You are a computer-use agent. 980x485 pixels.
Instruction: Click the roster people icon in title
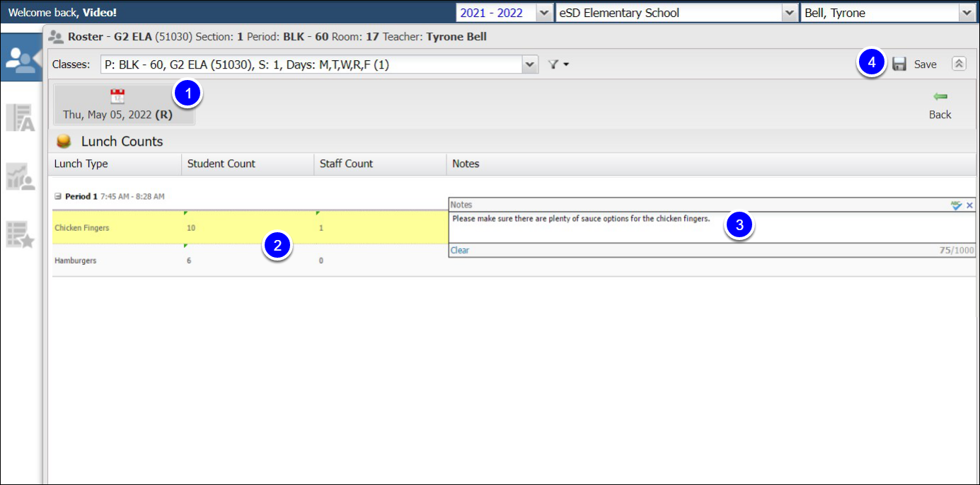coord(57,37)
